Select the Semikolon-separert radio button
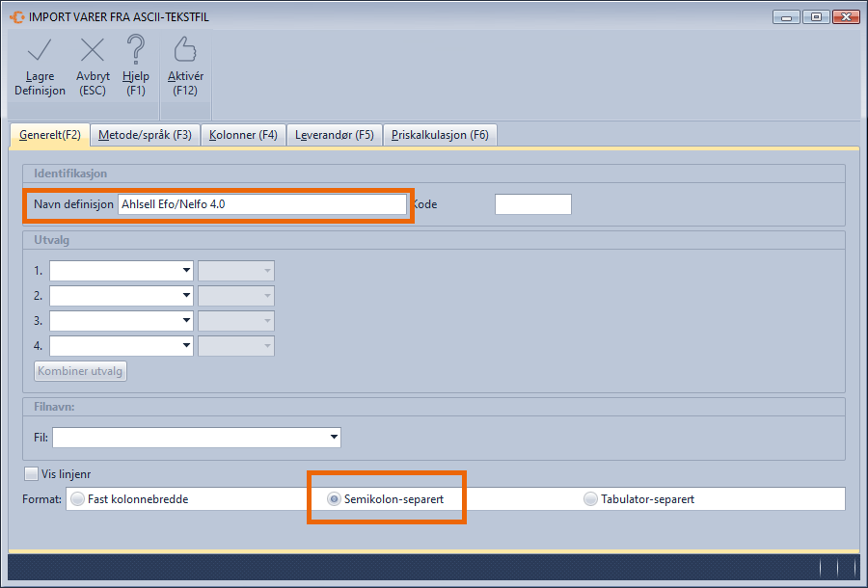 tap(334, 499)
